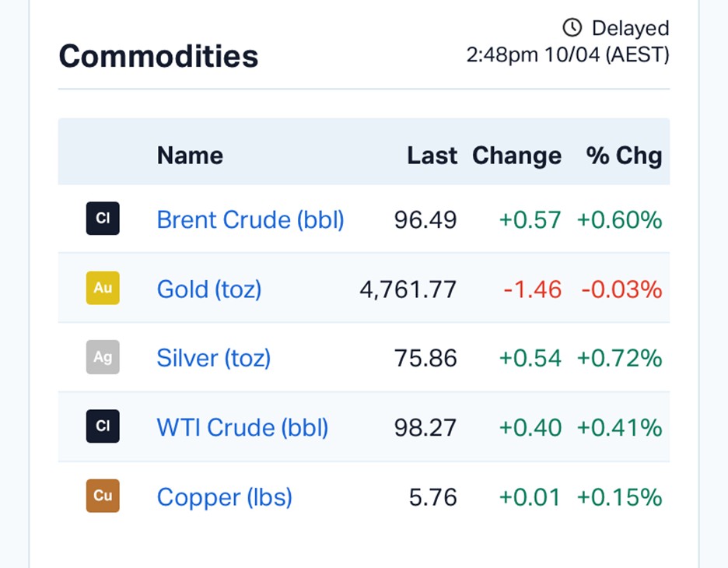This screenshot has width=728, height=568.
Task: Click the gold Au symbol badge
Action: tap(103, 288)
